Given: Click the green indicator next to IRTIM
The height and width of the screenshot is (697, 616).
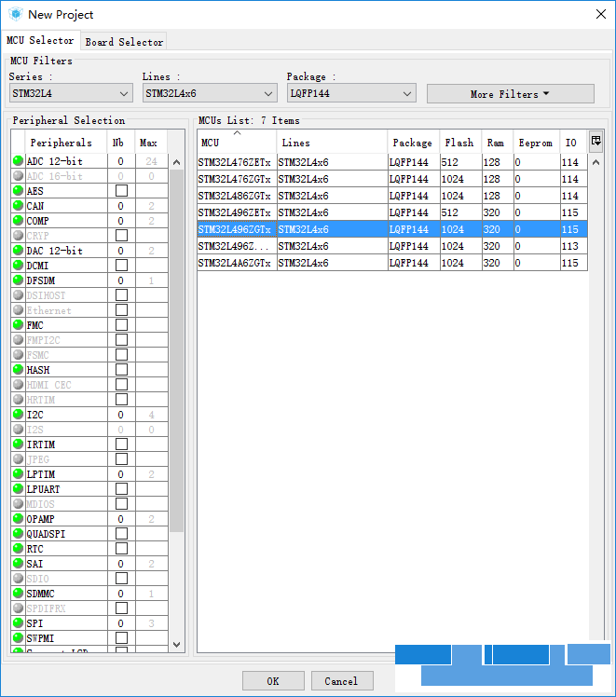Looking at the screenshot, I should point(19,444).
